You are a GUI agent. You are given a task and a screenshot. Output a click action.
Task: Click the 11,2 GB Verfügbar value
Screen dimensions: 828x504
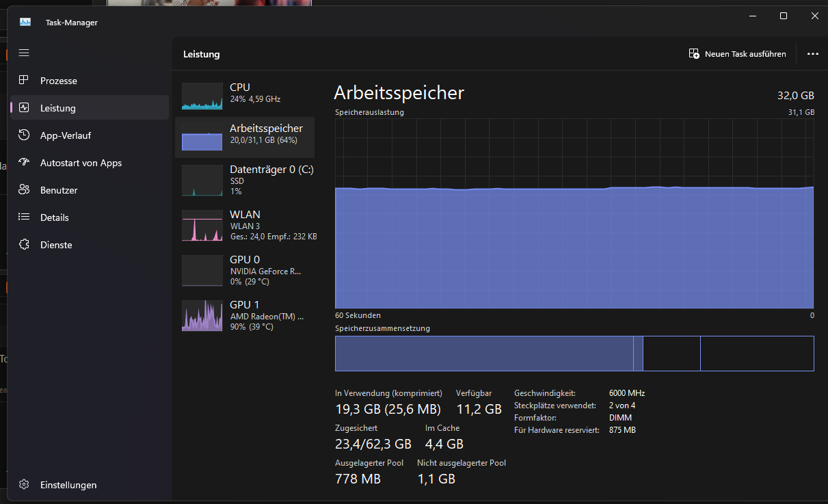tap(479, 409)
